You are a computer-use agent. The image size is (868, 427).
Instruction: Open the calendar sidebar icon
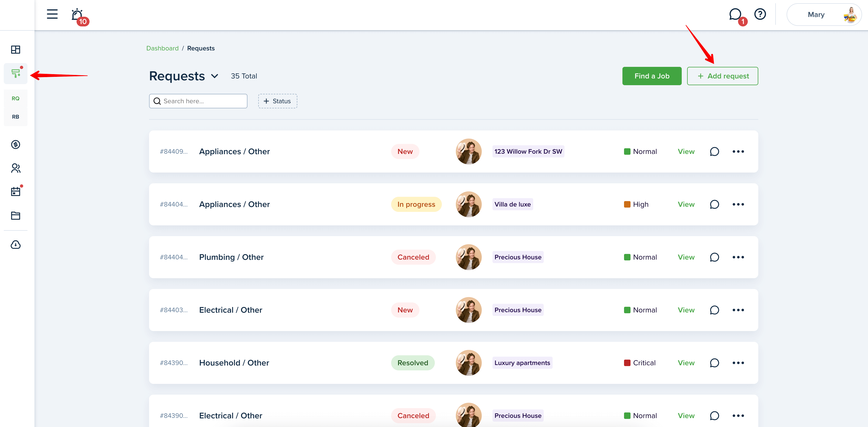point(16,191)
